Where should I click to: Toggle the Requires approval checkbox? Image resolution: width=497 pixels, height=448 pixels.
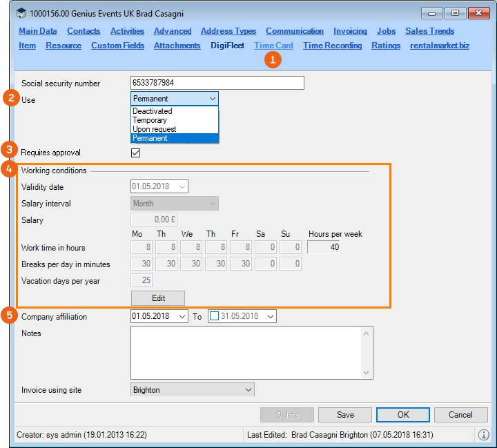pyautogui.click(x=135, y=153)
